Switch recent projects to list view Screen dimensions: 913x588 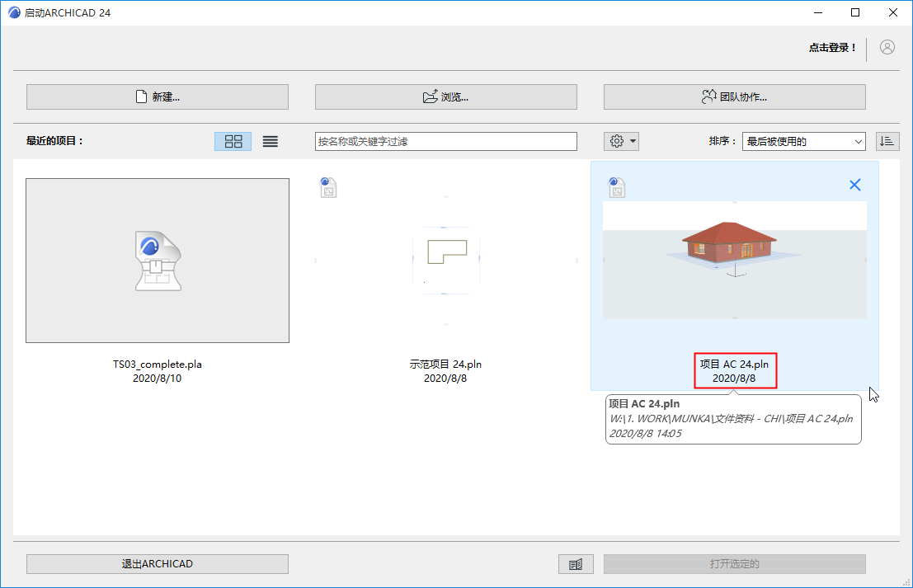point(270,140)
